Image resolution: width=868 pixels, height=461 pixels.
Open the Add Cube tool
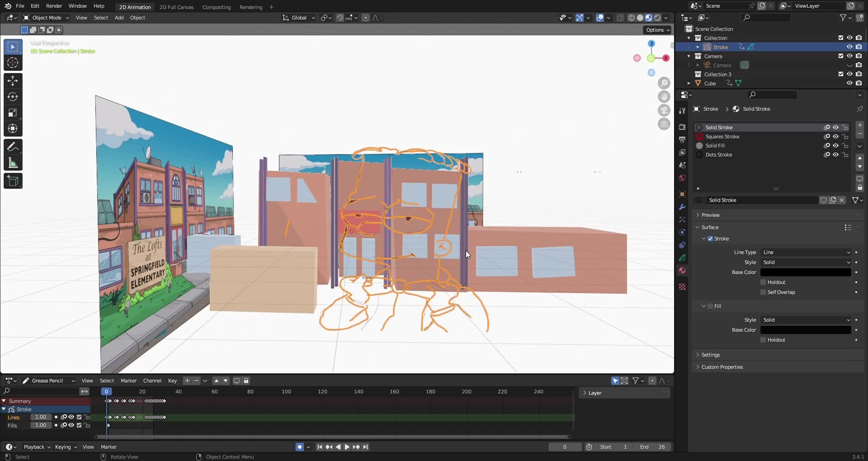coord(12,181)
